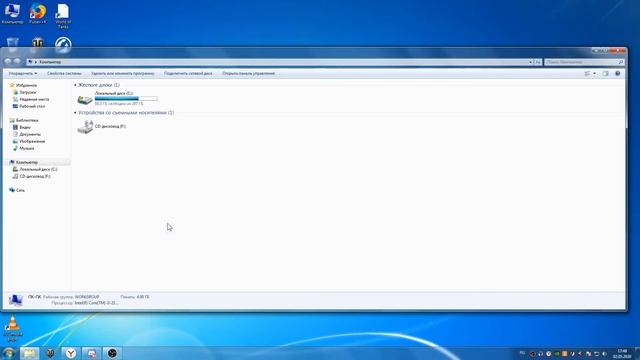Open the World of Tanks desktop shortcut

(x=63, y=16)
